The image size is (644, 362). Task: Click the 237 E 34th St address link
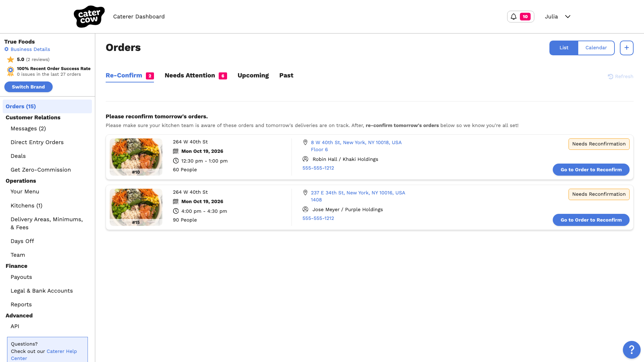[358, 196]
